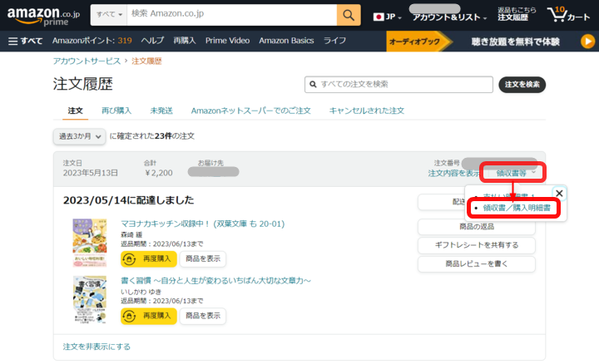This screenshot has width=599, height=364.
Task: Click 再度購入 for 書く習慣
Action: 149,316
